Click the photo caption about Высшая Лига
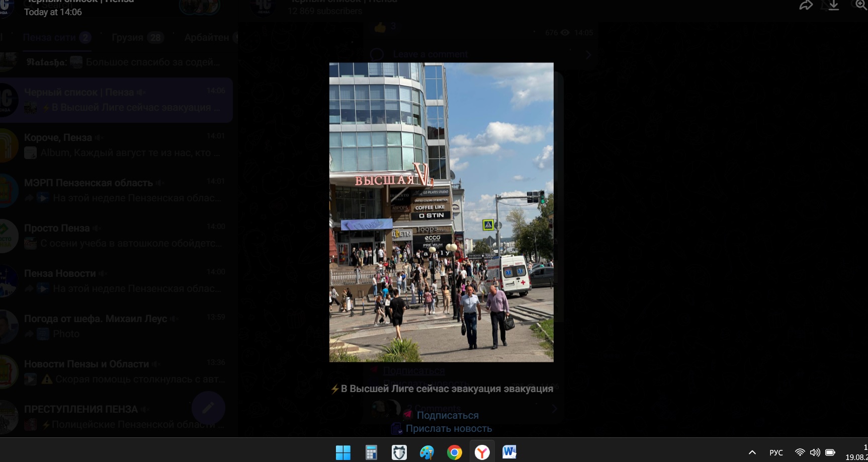868x462 pixels. coord(442,389)
